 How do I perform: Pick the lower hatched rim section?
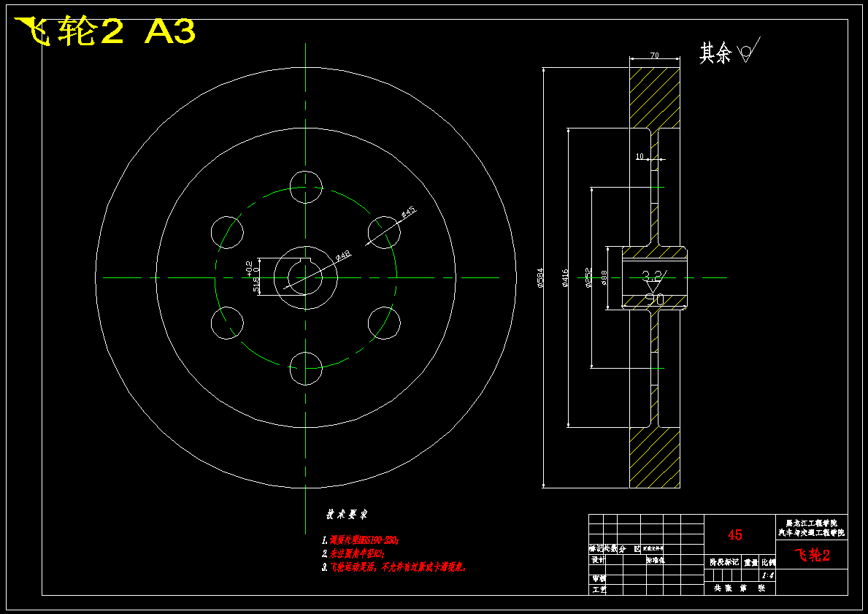click(x=654, y=458)
